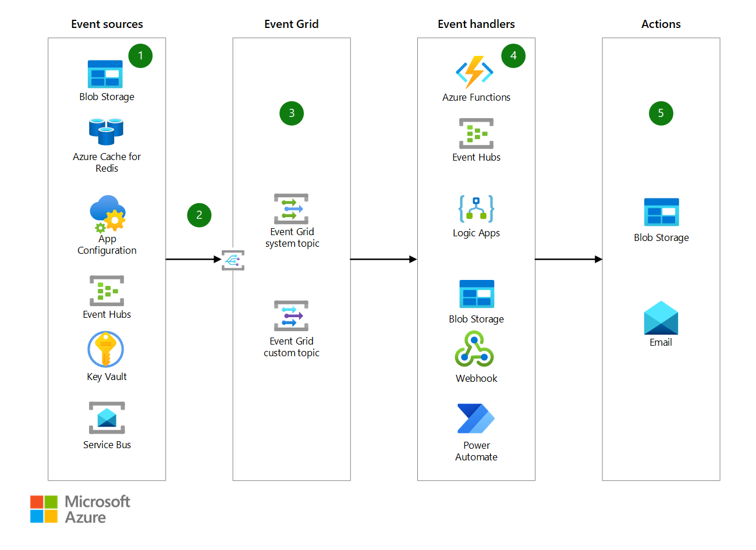Select the Logic Apps icon
The height and width of the screenshot is (550, 756).
(x=476, y=210)
